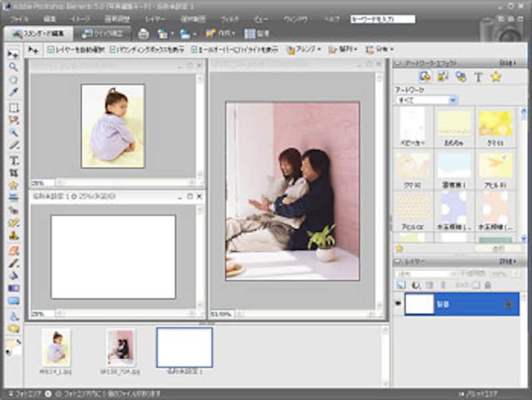Click the favorites star icon in Artwork panel

[495, 77]
